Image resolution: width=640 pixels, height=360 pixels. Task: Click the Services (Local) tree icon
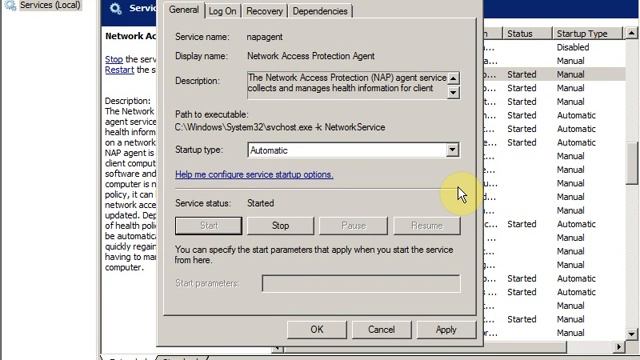tap(10, 5)
